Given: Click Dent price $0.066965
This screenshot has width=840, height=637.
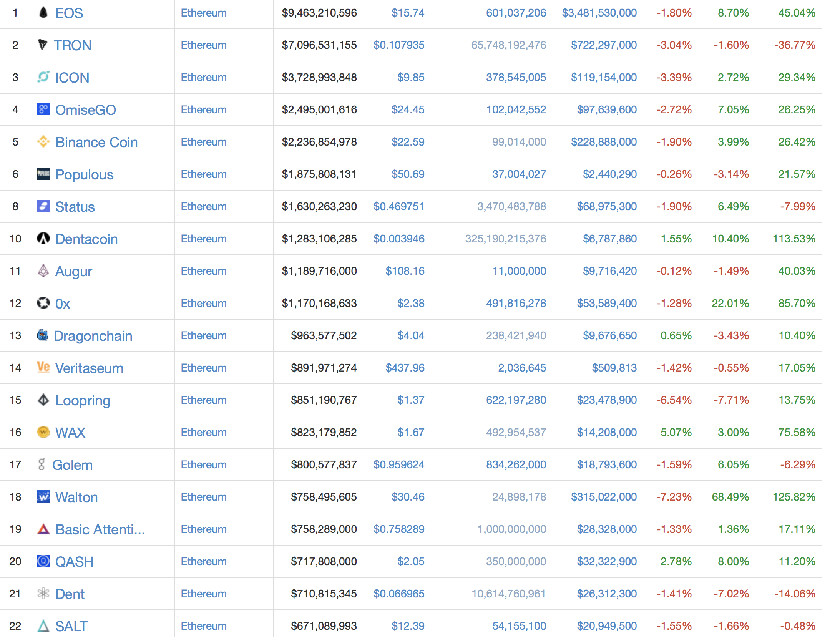Looking at the screenshot, I should pyautogui.click(x=399, y=594).
